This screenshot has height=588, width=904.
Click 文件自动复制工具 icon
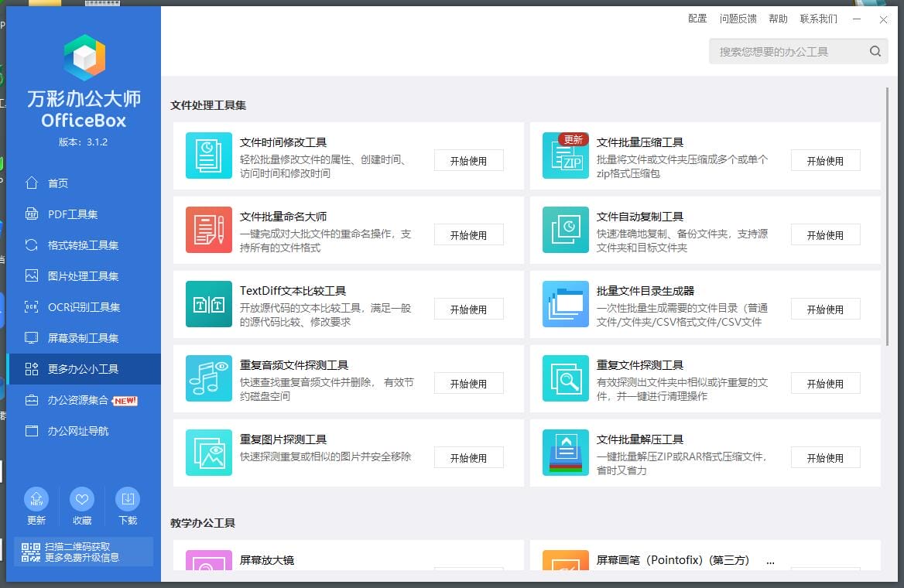[x=566, y=230]
